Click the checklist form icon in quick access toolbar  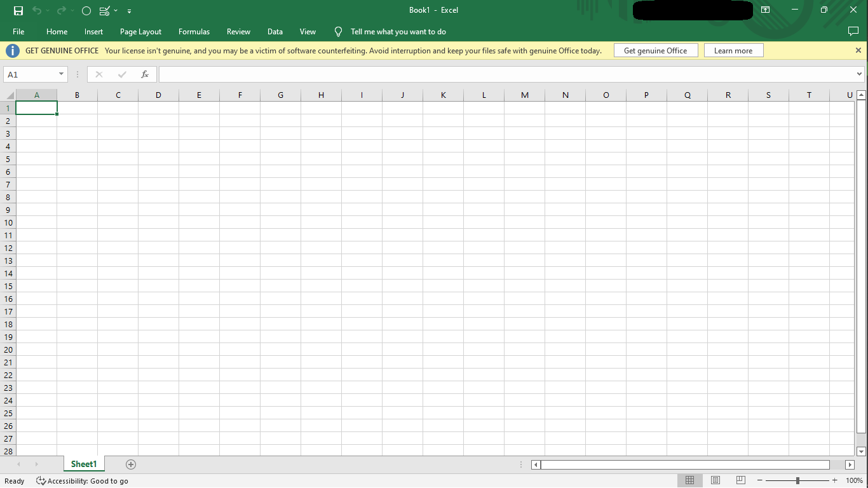(105, 11)
